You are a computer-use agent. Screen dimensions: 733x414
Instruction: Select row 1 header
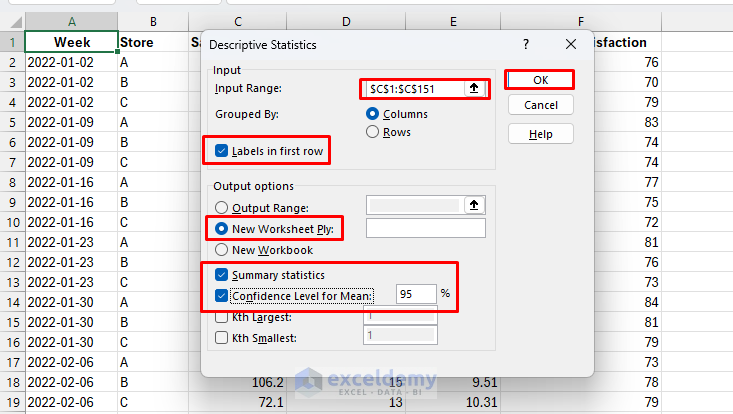click(x=12, y=42)
